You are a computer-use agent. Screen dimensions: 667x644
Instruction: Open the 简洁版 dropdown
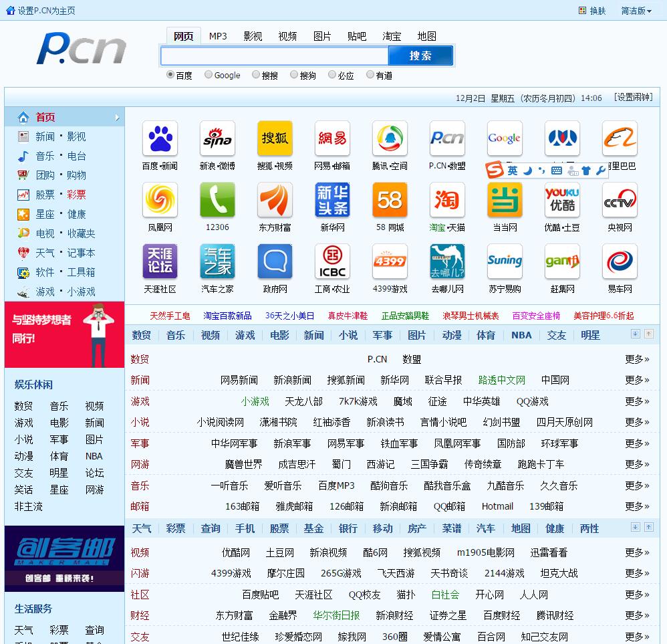click(636, 11)
